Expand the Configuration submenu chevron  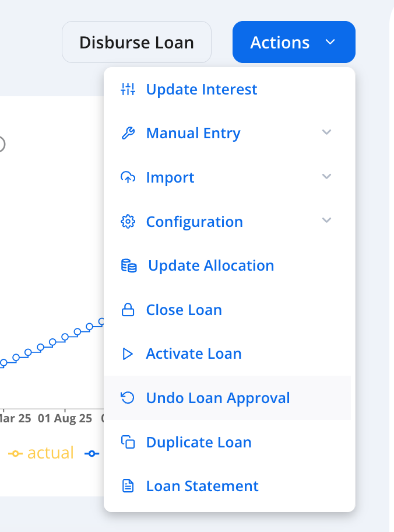(327, 220)
